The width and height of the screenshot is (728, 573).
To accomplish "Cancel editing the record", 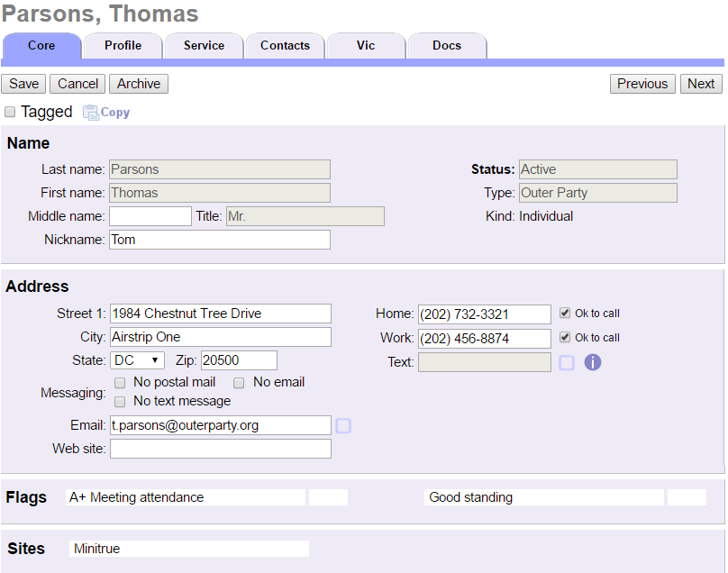I will pyautogui.click(x=77, y=83).
